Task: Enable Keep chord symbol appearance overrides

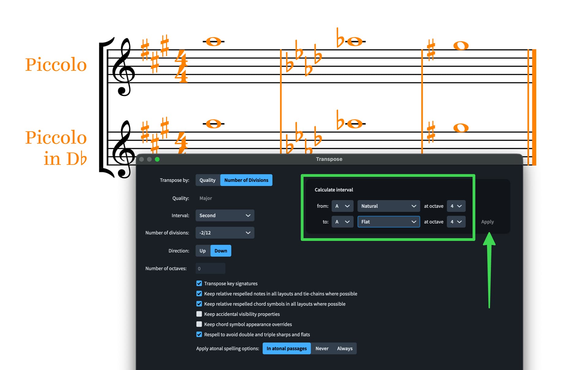Action: tap(199, 324)
